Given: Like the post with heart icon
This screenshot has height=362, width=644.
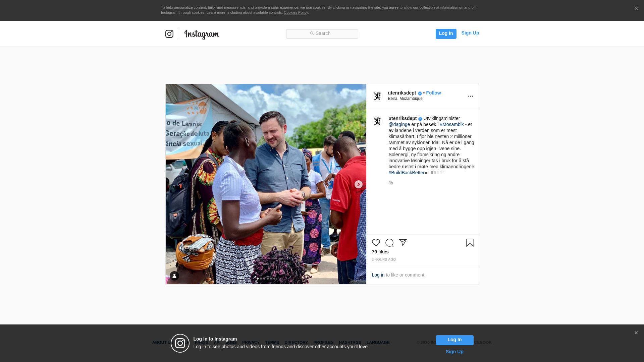Looking at the screenshot, I should coord(376,242).
